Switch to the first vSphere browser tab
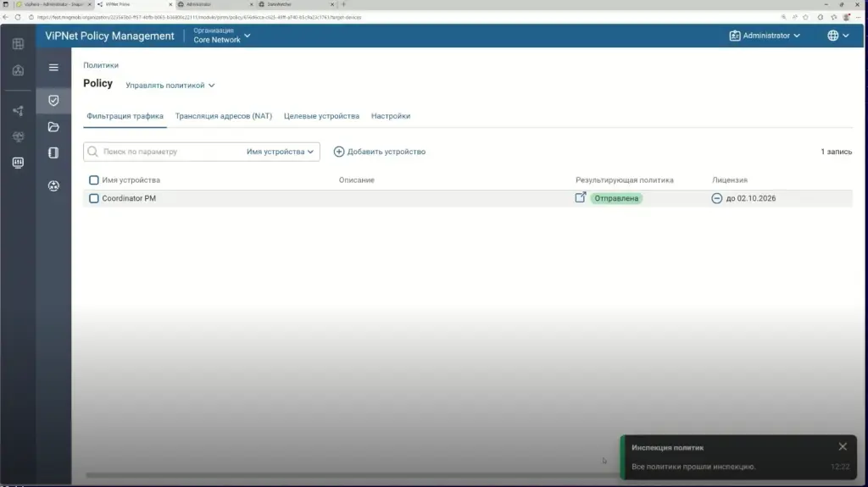 tap(53, 4)
